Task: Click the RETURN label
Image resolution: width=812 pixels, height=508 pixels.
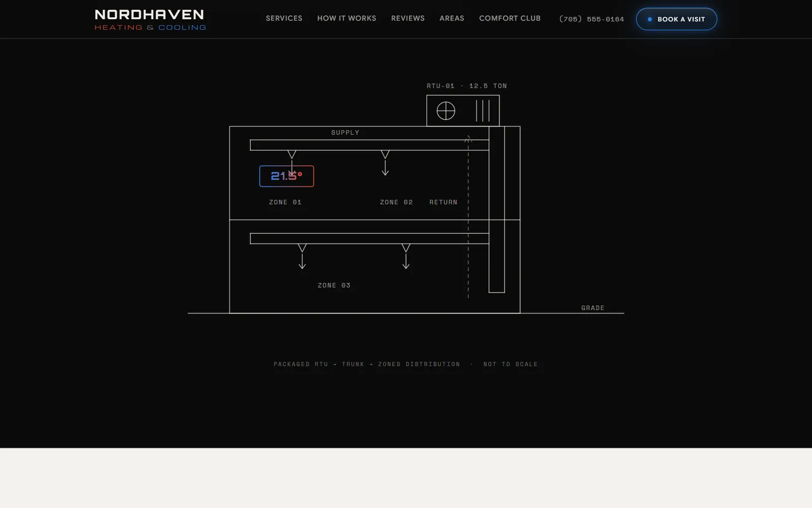Action: click(444, 202)
